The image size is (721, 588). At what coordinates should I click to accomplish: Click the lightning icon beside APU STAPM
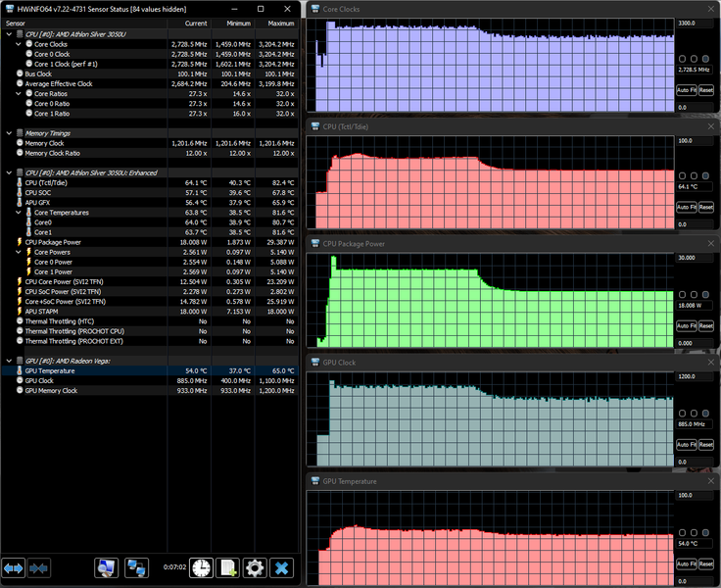(x=20, y=311)
